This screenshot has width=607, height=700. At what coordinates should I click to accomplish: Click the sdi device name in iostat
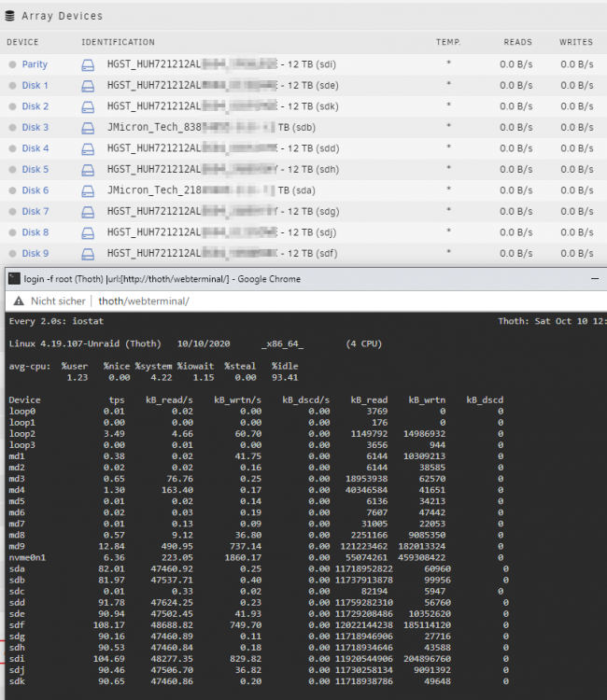[17, 659]
